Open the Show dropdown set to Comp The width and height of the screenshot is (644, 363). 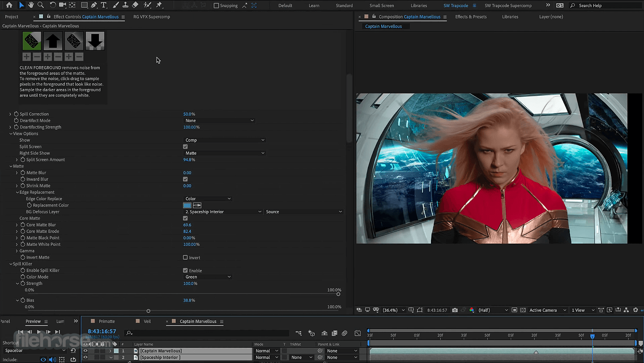[x=225, y=140]
